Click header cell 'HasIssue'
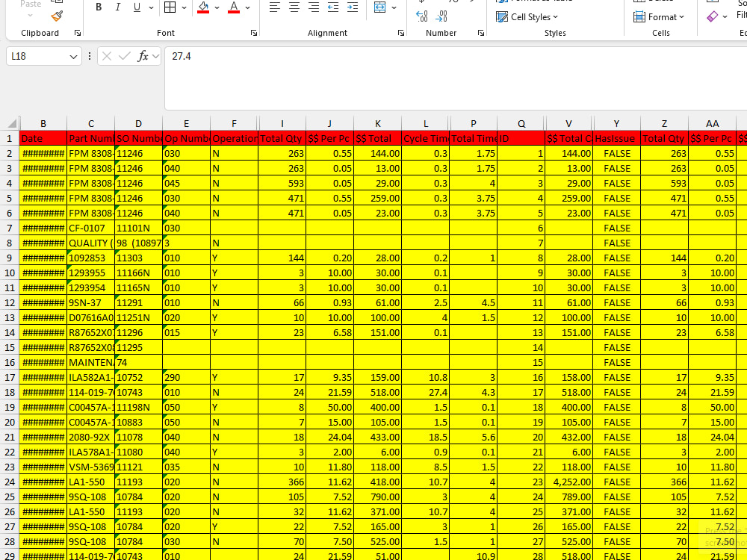 click(616, 139)
